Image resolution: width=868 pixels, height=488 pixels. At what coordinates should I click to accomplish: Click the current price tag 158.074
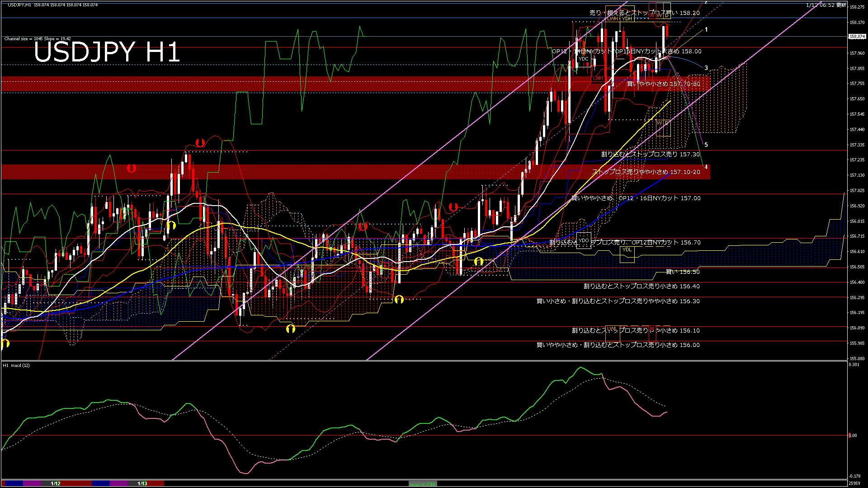coord(857,37)
